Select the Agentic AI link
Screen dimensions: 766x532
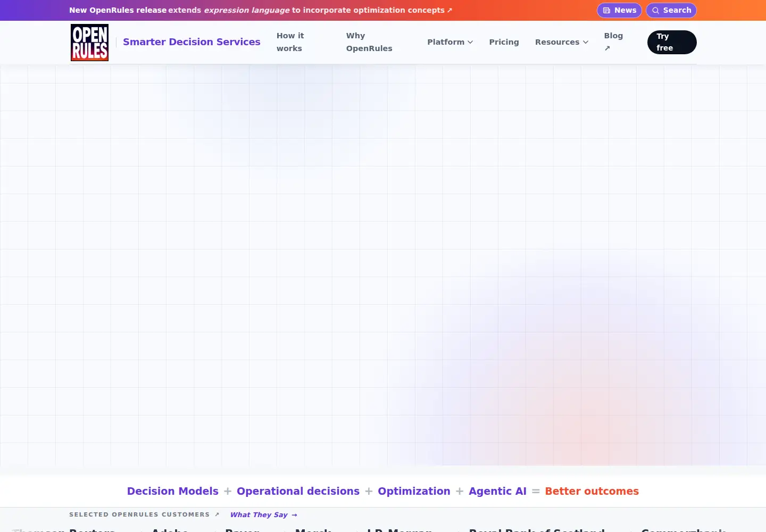tap(497, 491)
